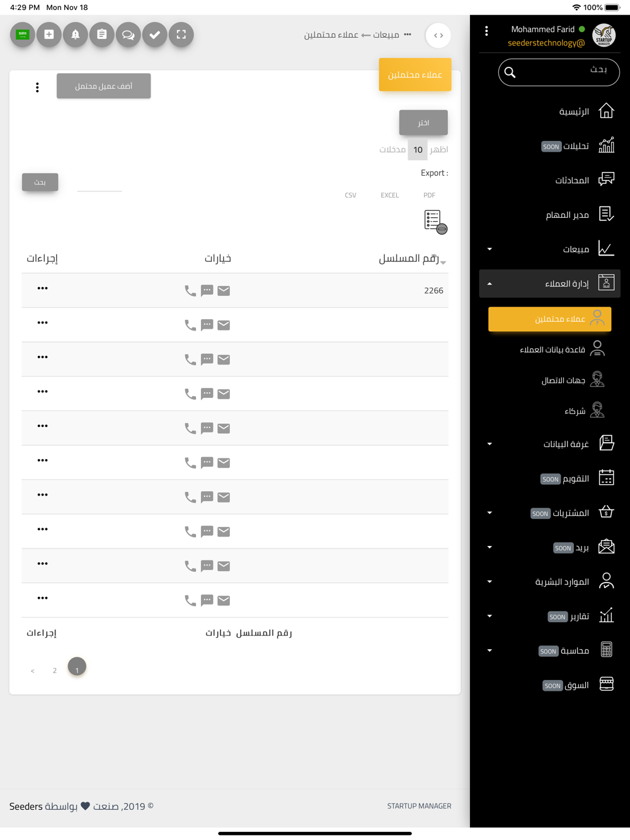Collapse the إدارة العملاء menu arrow
The image size is (630, 840).
pyautogui.click(x=490, y=284)
